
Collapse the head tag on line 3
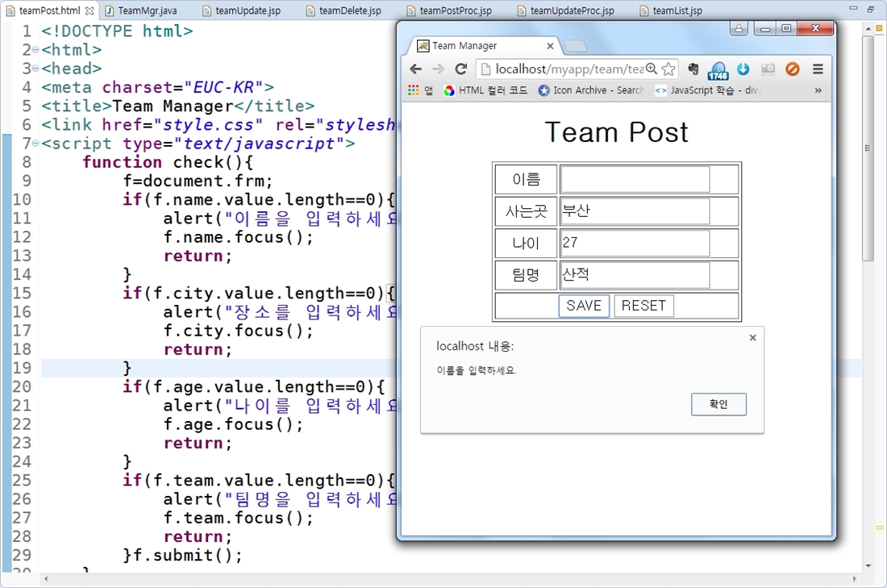point(35,69)
